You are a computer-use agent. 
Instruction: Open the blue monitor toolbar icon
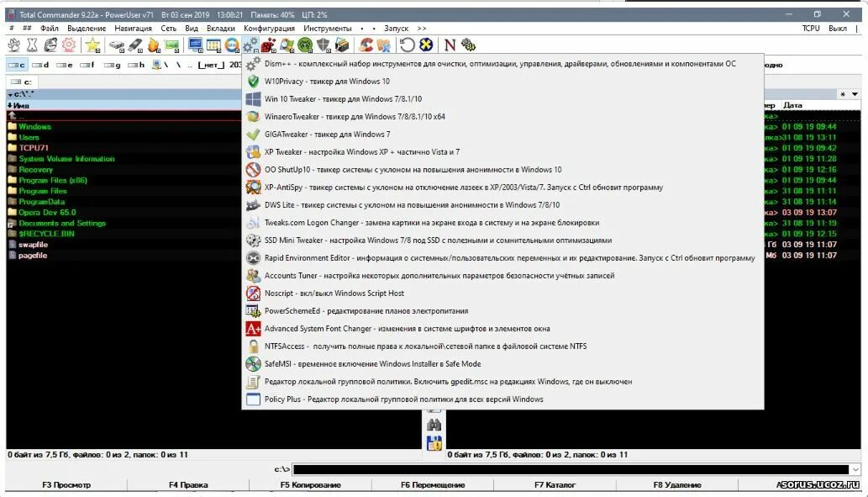(195, 45)
